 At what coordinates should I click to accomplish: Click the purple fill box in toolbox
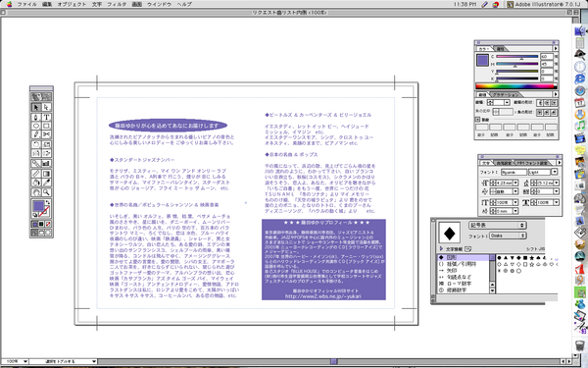[x=38, y=206]
